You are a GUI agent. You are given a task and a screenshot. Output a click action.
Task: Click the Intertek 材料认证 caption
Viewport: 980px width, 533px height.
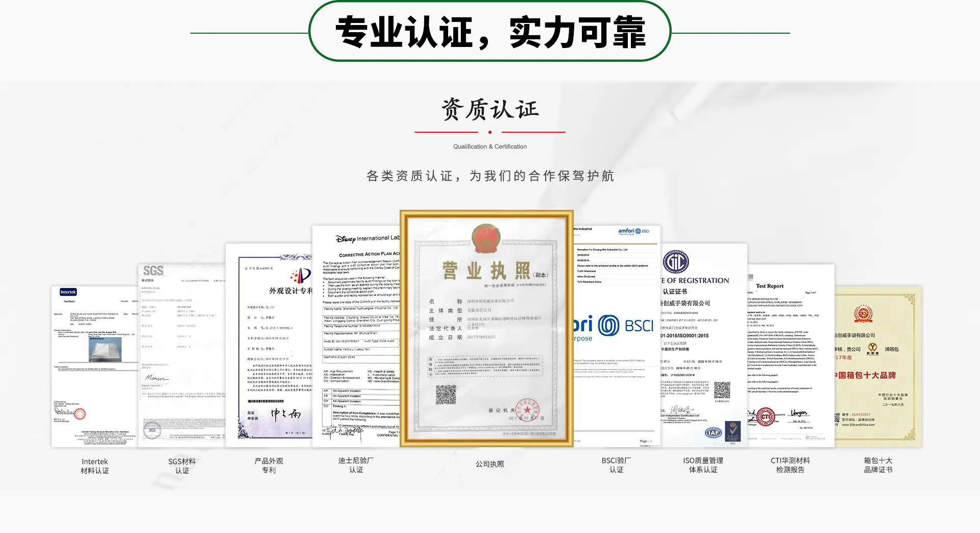(x=95, y=466)
